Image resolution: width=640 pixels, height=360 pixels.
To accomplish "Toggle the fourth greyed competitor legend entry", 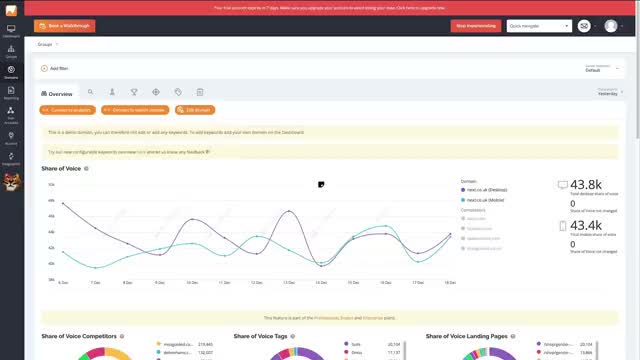I will pyautogui.click(x=481, y=248).
